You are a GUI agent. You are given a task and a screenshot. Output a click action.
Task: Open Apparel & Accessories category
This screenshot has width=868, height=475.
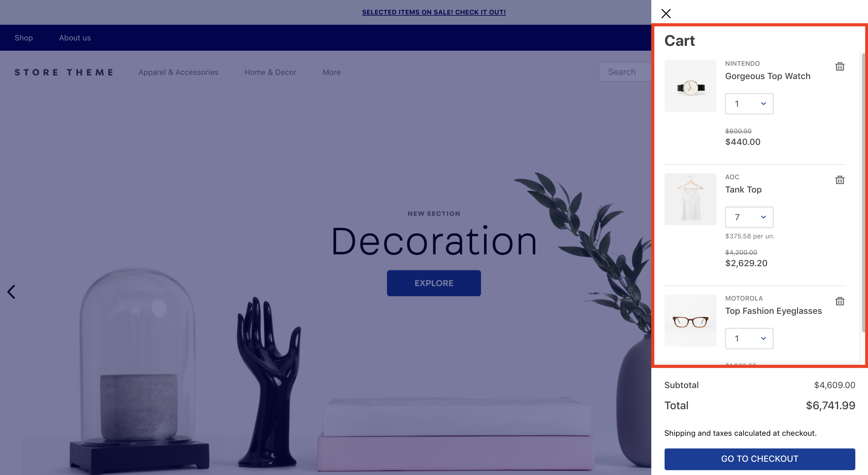pos(178,71)
